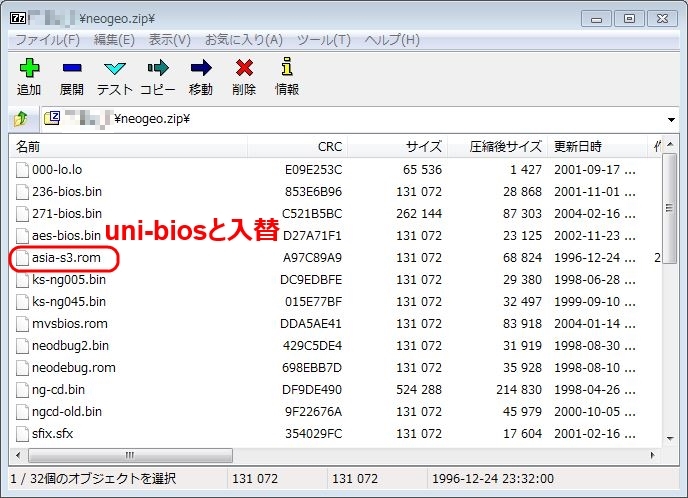Maximize the 7-Zip window
This screenshot has height=498, width=688.
coord(629,19)
